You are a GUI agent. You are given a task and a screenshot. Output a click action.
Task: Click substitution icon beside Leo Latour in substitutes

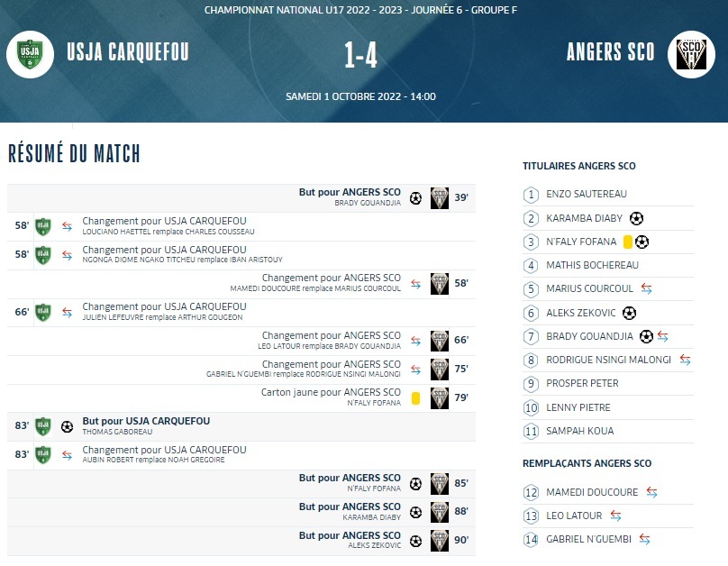(615, 516)
